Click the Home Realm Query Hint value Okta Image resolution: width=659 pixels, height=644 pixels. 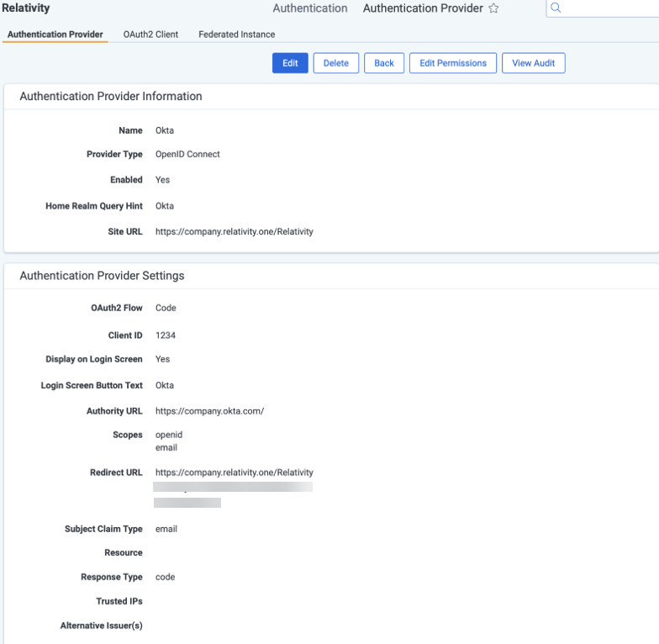165,206
